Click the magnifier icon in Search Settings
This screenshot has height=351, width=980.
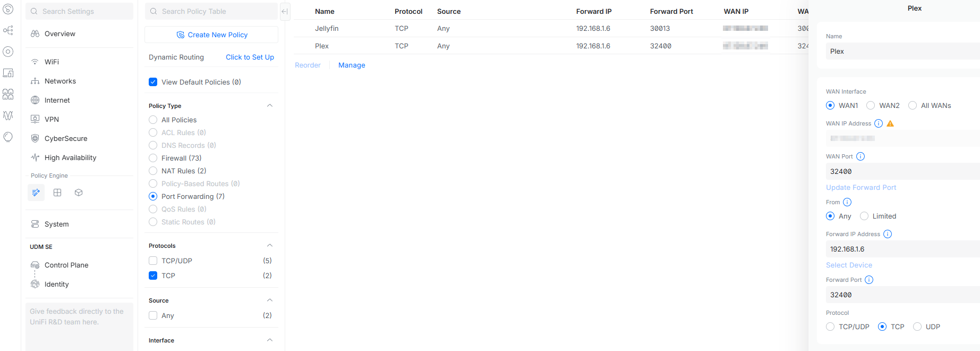point(34,11)
